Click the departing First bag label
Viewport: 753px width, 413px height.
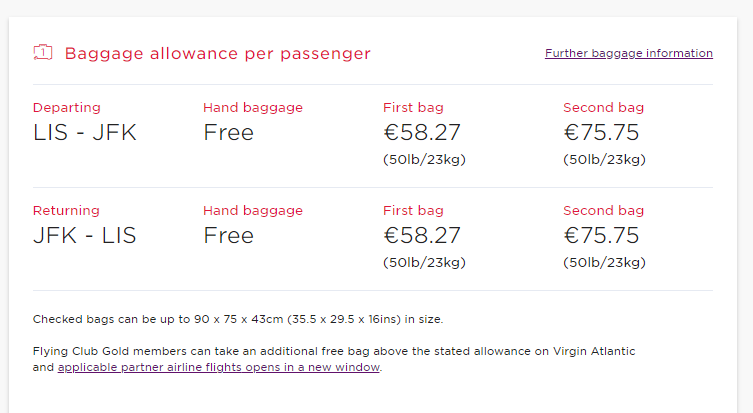point(413,108)
